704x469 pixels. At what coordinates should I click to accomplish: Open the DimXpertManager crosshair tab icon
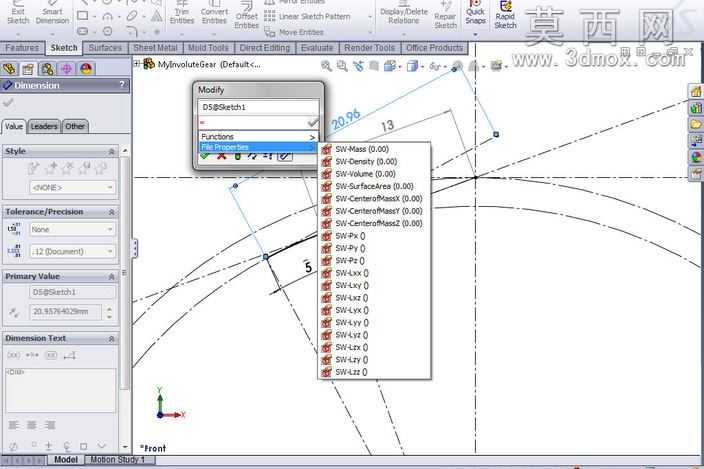click(x=66, y=69)
